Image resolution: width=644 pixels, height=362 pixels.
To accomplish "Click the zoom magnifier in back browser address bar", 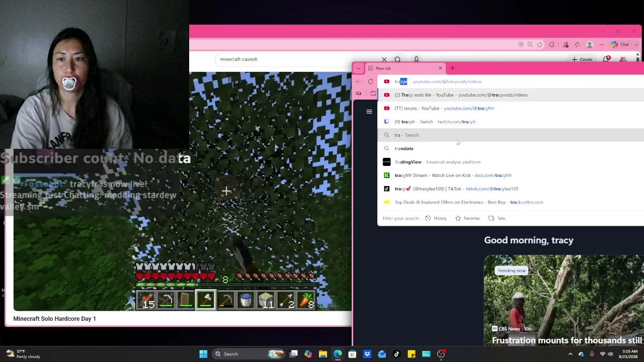I will coord(530,45).
